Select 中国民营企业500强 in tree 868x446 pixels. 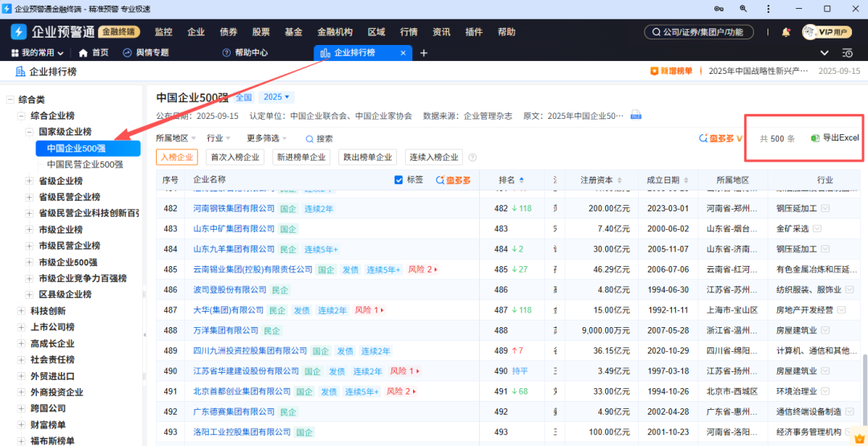84,165
